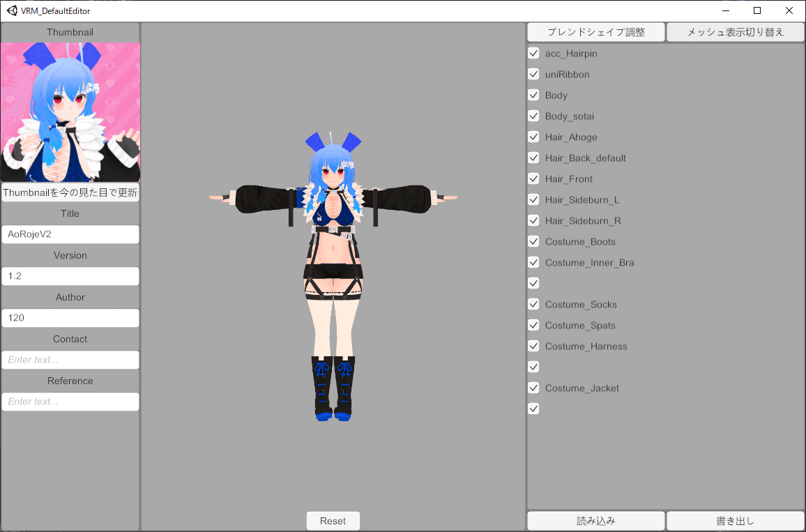Viewport: 806px width, 532px height.
Task: Click the Thumbnail heading label
Action: coord(70,32)
